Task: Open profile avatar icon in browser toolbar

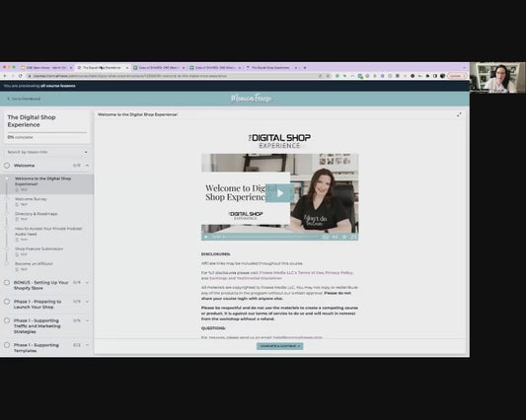Action: click(442, 76)
